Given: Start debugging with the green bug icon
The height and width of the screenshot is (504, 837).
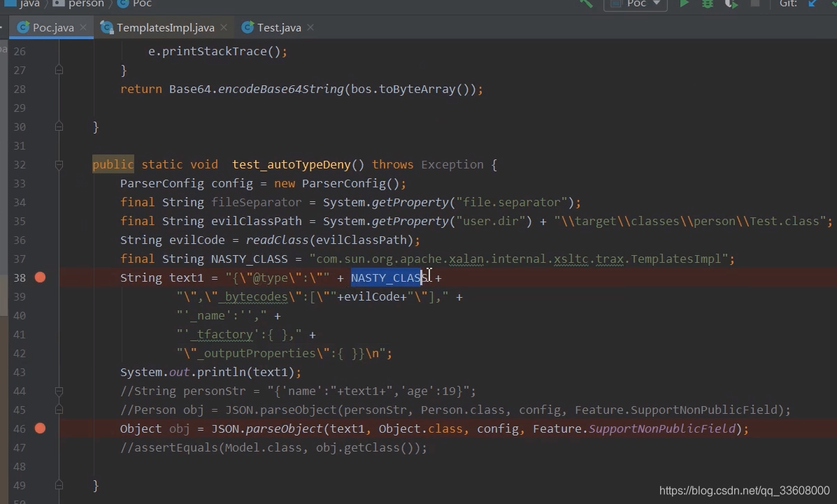Looking at the screenshot, I should click(708, 3).
